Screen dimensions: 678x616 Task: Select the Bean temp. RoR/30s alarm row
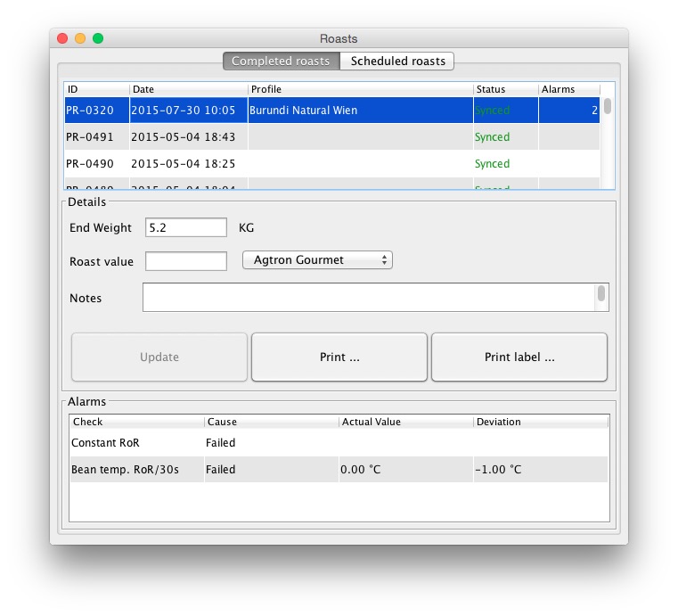pyautogui.click(x=339, y=469)
